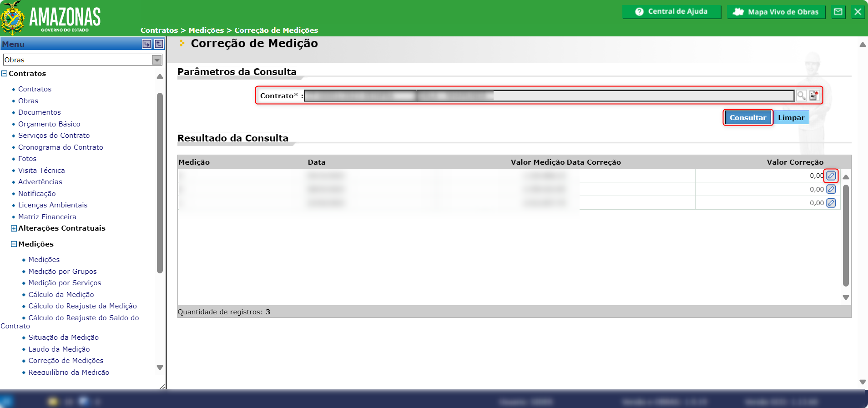The image size is (868, 408).
Task: Click page scrollbar down arrow
Action: pyautogui.click(x=863, y=382)
